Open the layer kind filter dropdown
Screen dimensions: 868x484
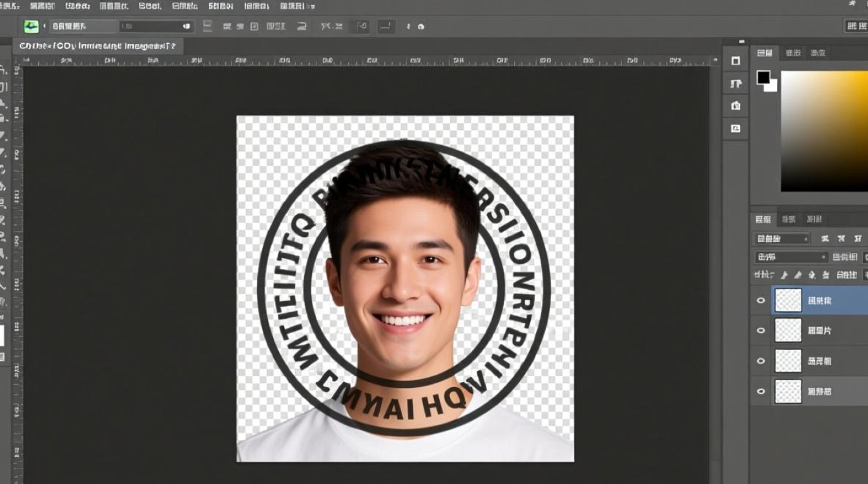[x=781, y=239]
